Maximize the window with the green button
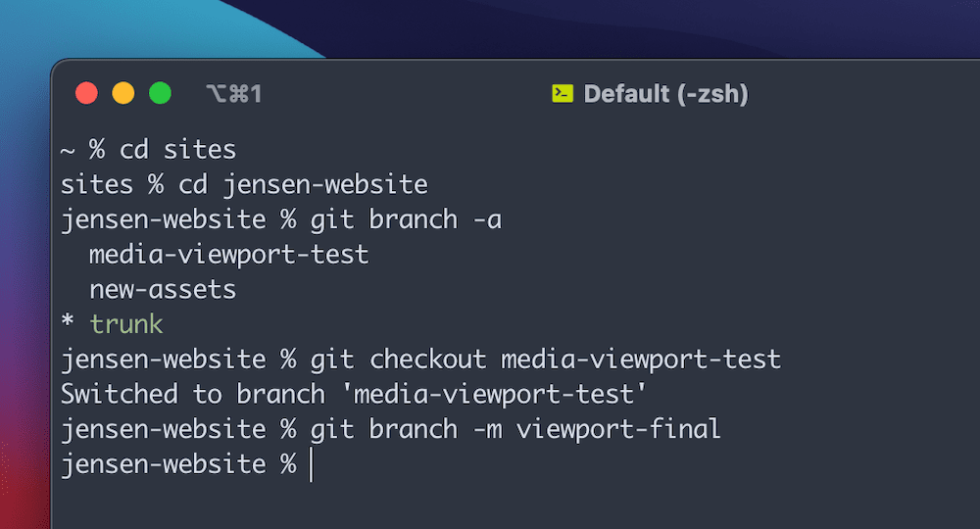 [x=160, y=94]
